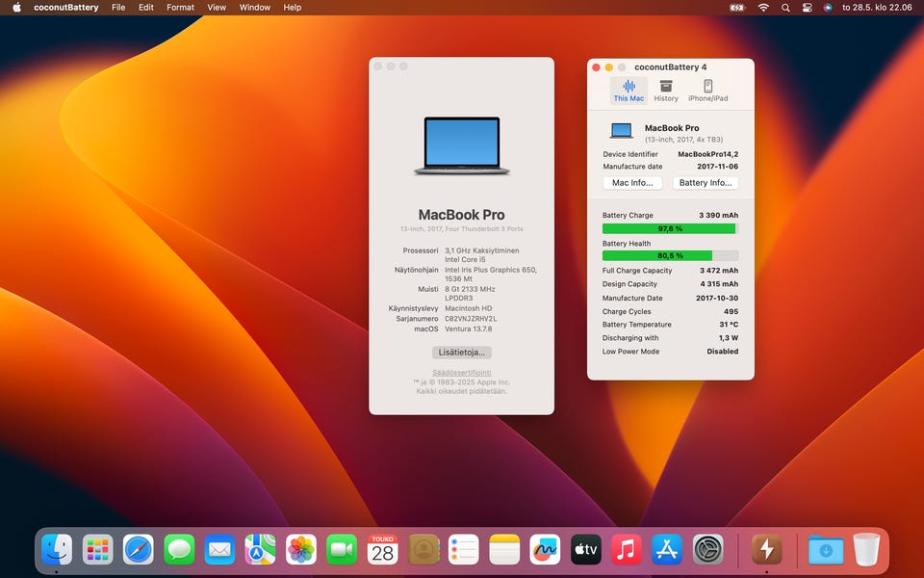Click coconutBattery icon in the Dock
The width and height of the screenshot is (924, 578).
click(767, 550)
